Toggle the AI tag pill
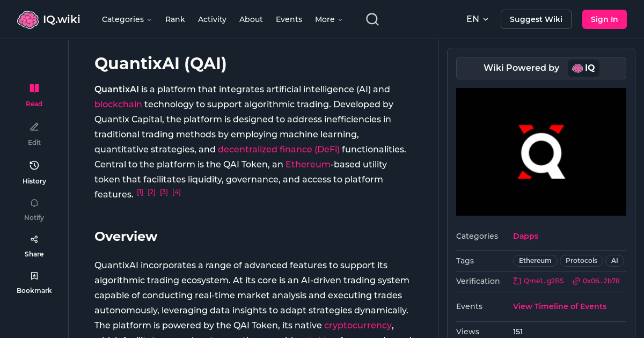Image resolution: width=644 pixels, height=338 pixels. (614, 261)
